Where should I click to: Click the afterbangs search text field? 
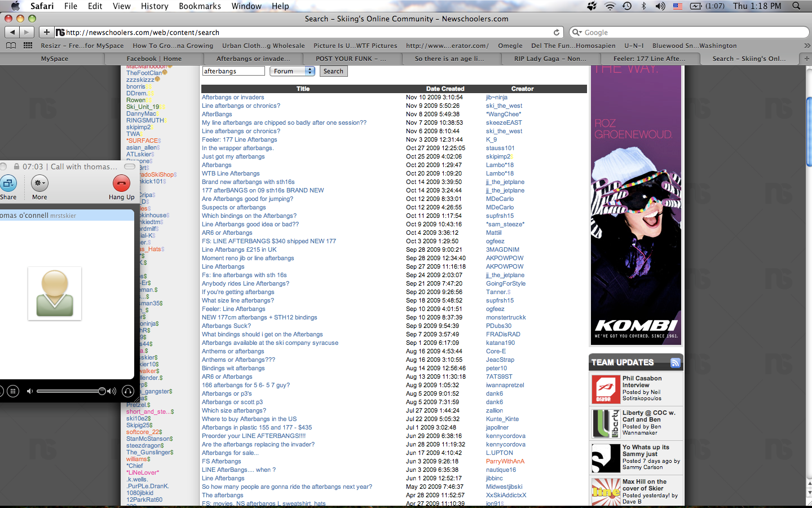click(x=233, y=71)
